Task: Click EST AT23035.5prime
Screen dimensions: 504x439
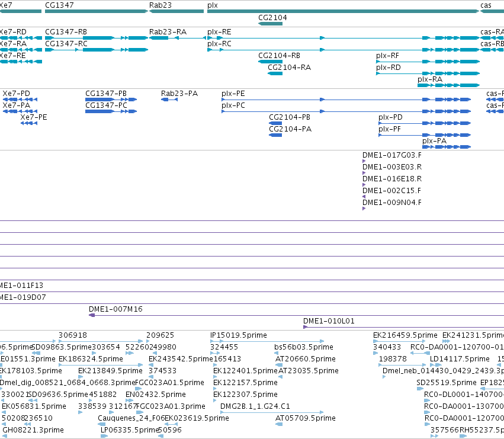Action: click(309, 371)
